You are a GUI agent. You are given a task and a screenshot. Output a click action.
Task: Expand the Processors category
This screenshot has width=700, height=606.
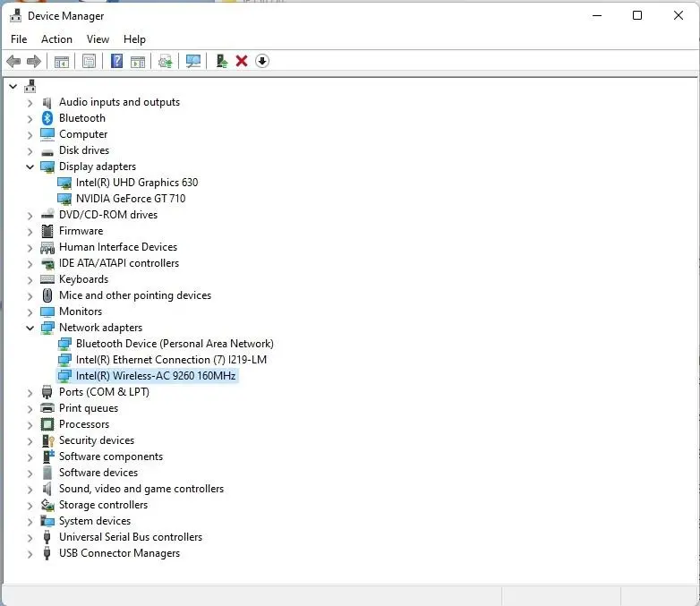click(30, 424)
